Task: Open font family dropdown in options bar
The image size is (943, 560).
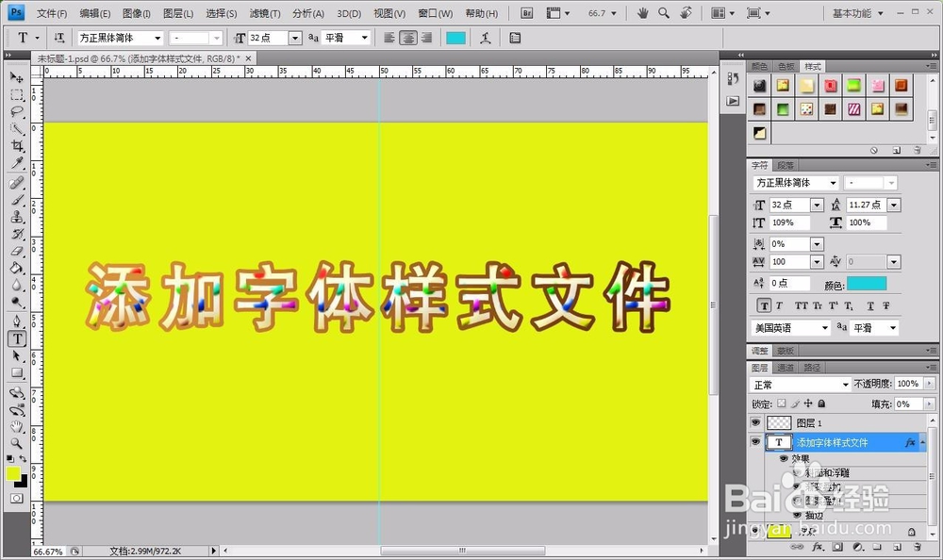Action: tap(157, 38)
